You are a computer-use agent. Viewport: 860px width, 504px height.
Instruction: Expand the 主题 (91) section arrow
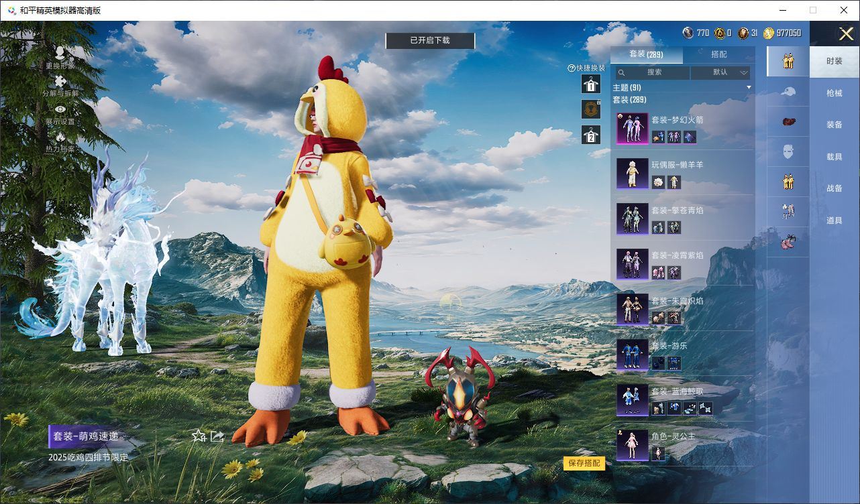[x=749, y=88]
